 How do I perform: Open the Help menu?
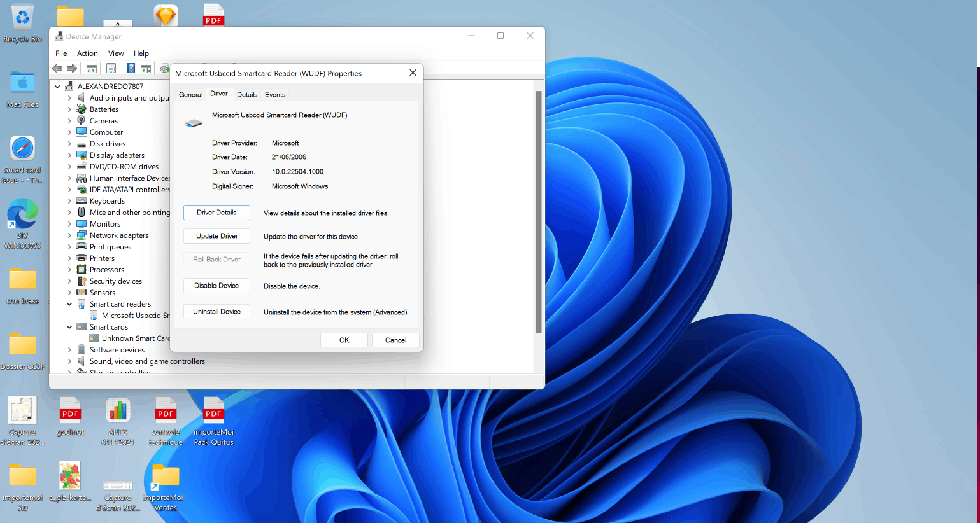pyautogui.click(x=141, y=53)
